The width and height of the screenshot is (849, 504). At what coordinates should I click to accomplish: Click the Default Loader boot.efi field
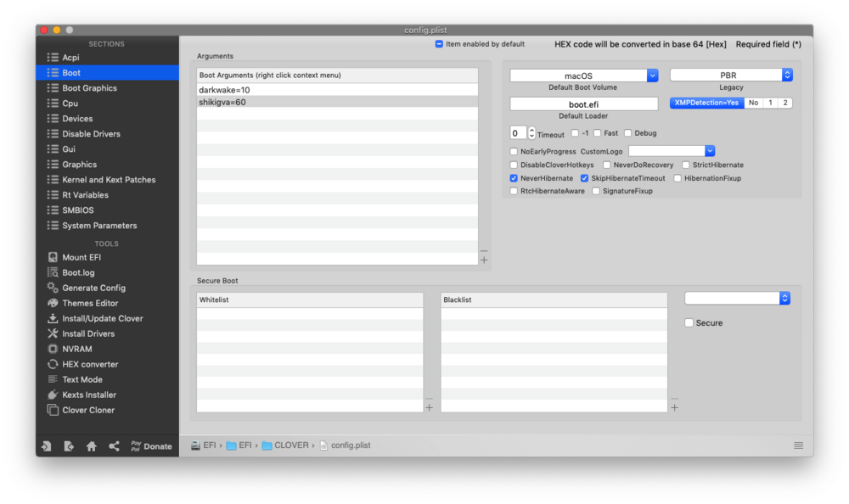tap(583, 104)
